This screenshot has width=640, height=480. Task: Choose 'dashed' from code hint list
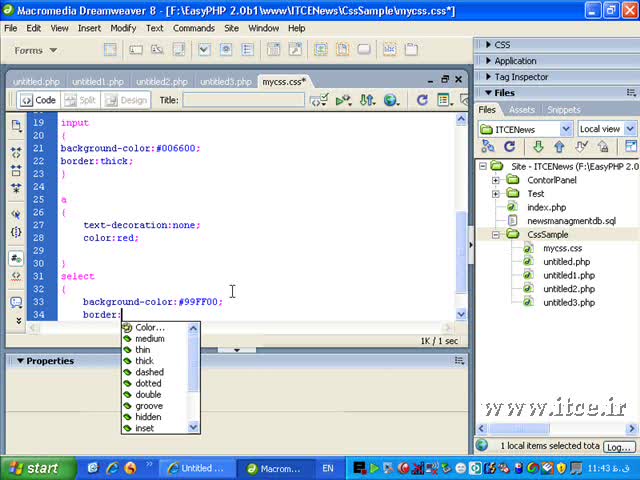pos(149,372)
